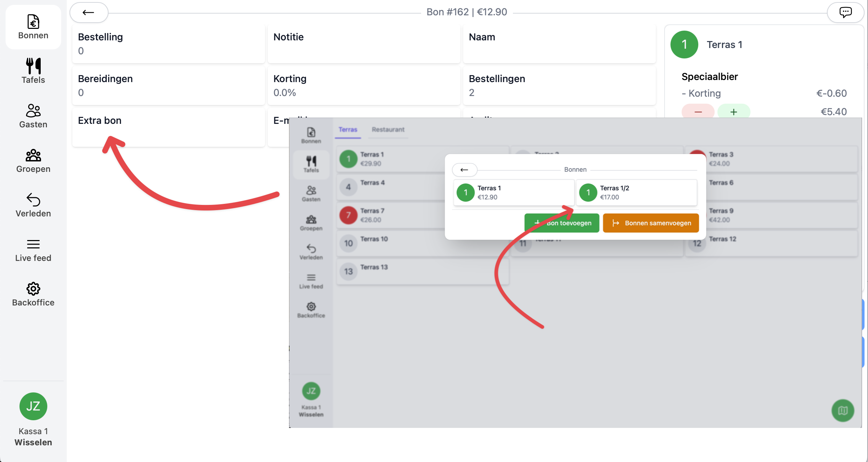Click the Naam field tile

click(x=559, y=44)
